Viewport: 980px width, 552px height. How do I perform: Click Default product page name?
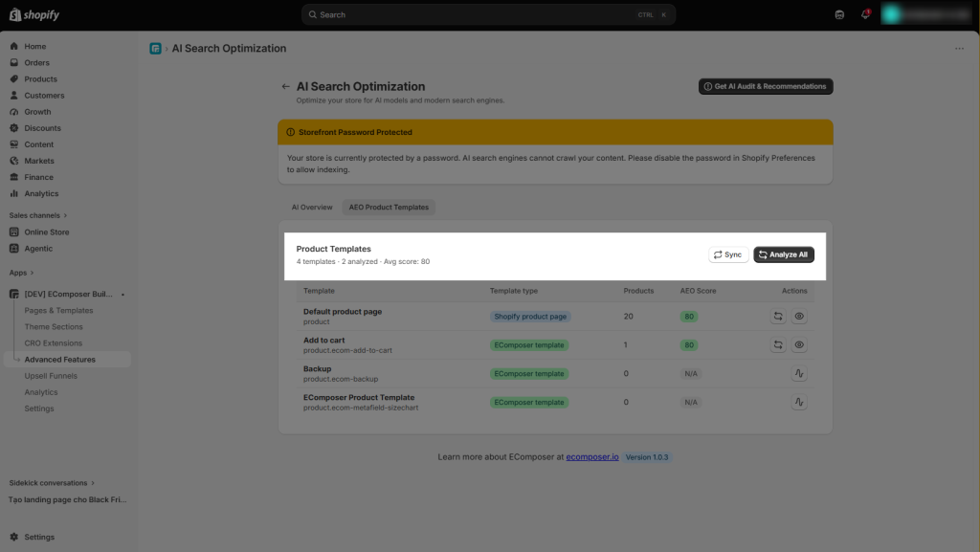(343, 312)
